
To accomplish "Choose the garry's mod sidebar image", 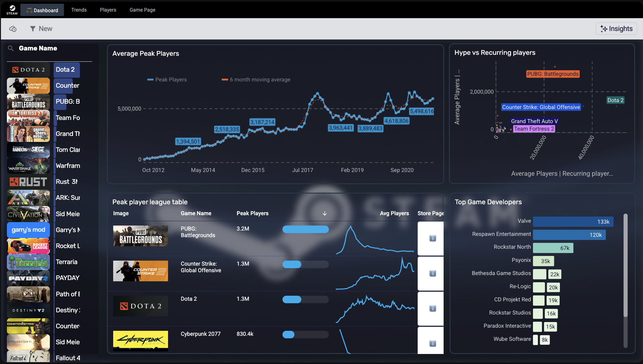I will [x=28, y=230].
